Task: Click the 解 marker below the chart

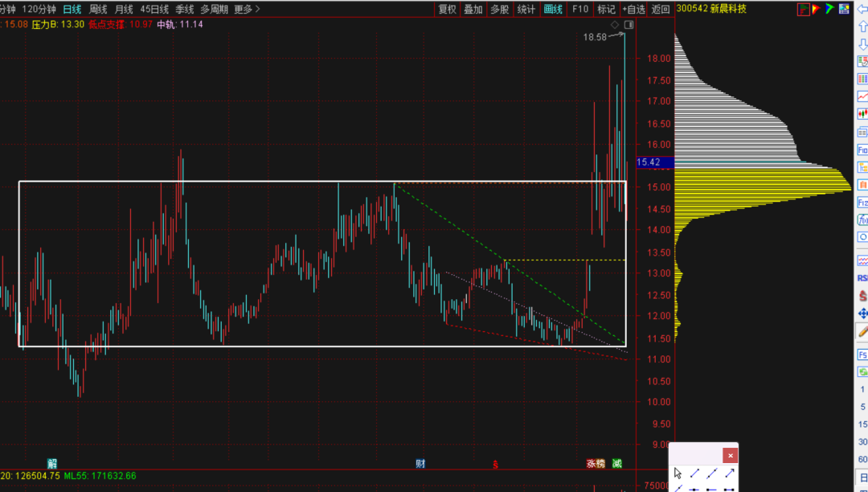Action: point(52,464)
